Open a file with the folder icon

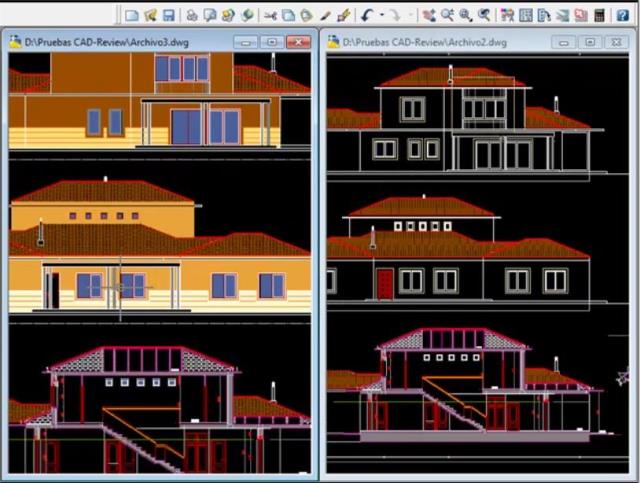coord(150,16)
